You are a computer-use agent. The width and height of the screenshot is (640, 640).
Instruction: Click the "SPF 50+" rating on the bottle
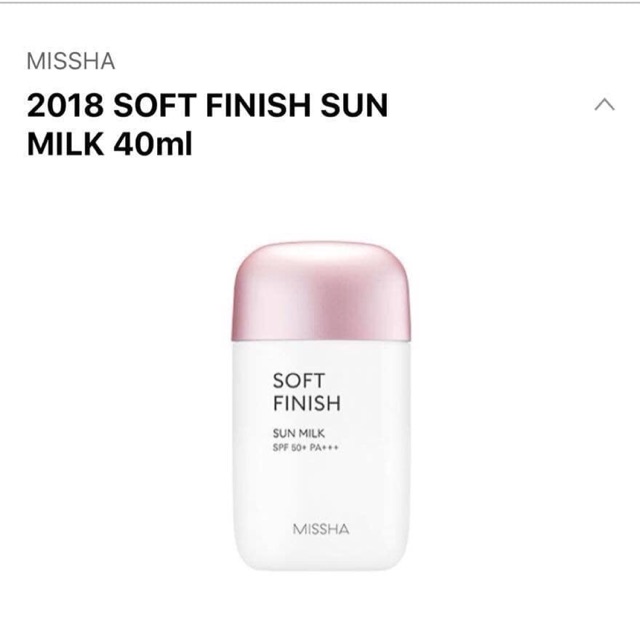point(289,447)
